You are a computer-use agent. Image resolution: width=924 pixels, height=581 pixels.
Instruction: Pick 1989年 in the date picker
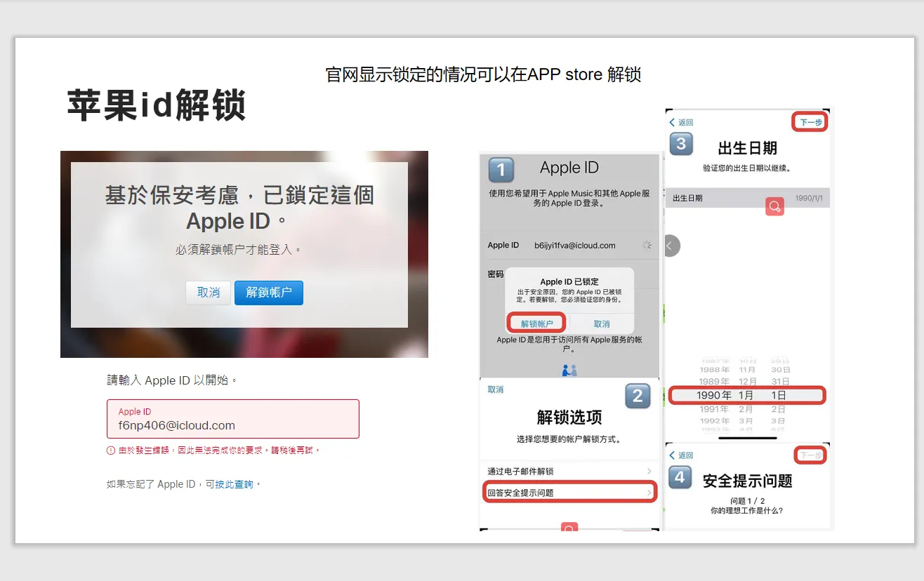(715, 382)
